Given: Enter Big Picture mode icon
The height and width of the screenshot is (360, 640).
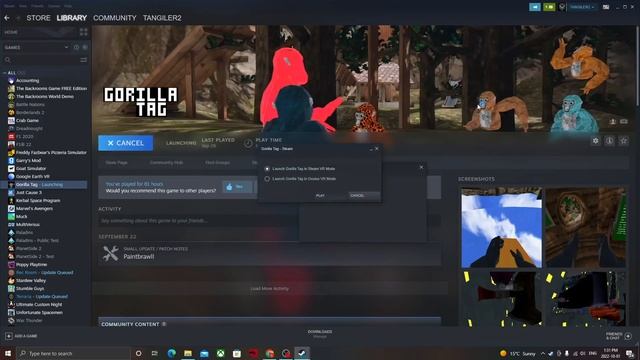Looking at the screenshot, I should pyautogui.click(x=606, y=7).
